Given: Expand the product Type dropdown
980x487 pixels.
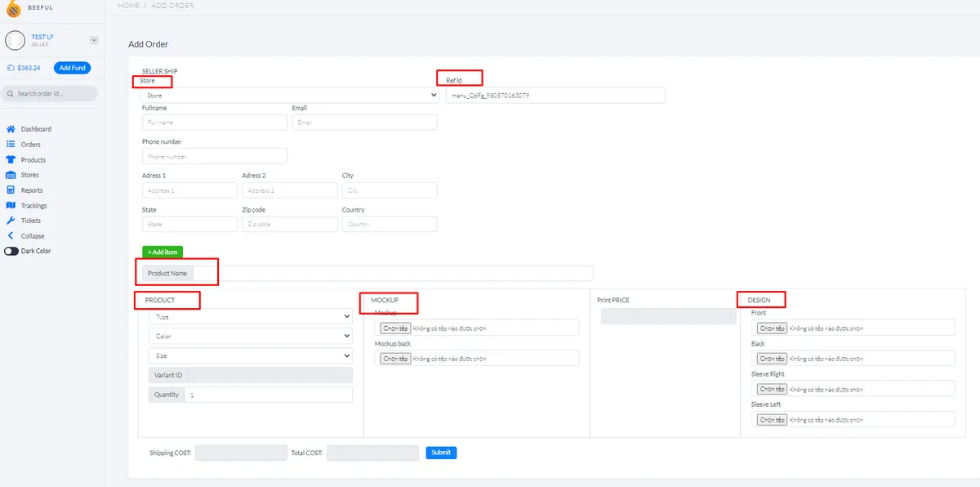Looking at the screenshot, I should click(x=250, y=316).
